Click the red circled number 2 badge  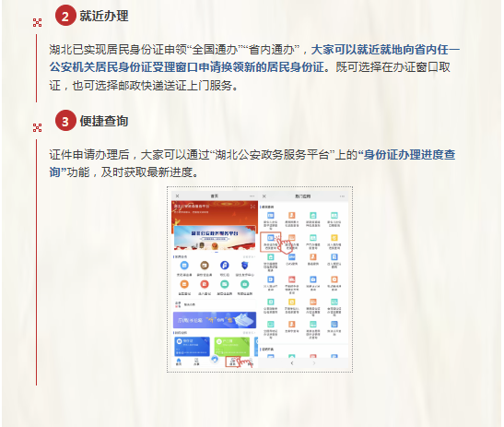pyautogui.click(x=65, y=16)
